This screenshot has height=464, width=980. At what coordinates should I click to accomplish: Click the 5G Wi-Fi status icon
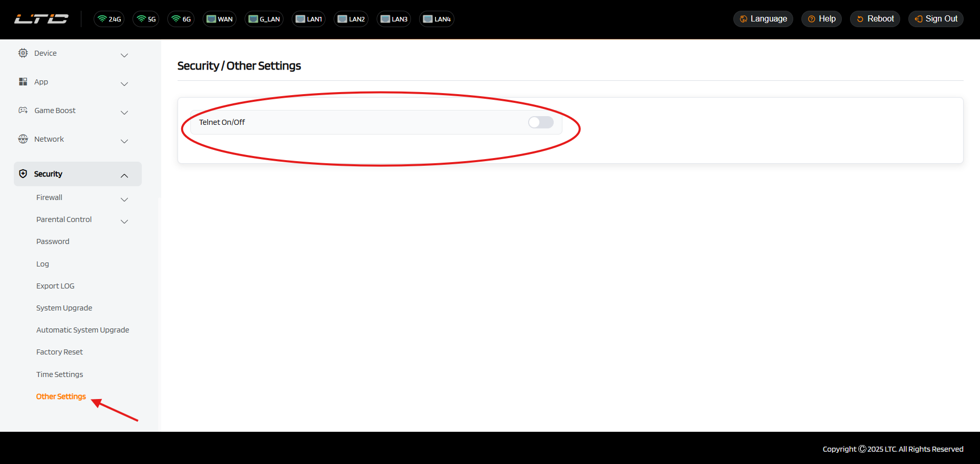click(146, 19)
